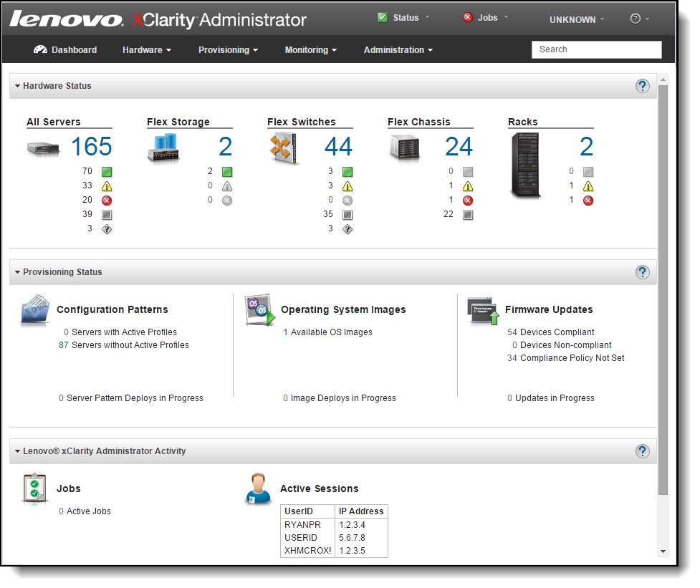
Task: Open 54 Devices Compliant link
Action: pyautogui.click(x=550, y=332)
